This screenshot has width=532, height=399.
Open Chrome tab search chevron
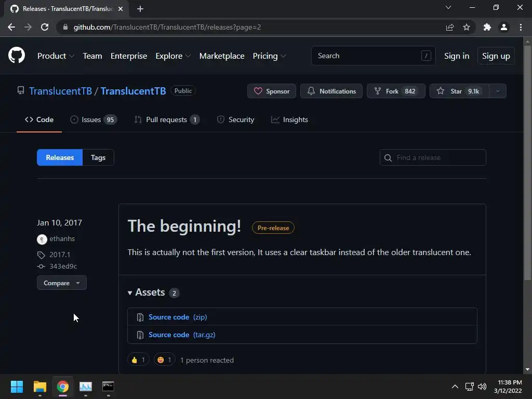point(448,7)
